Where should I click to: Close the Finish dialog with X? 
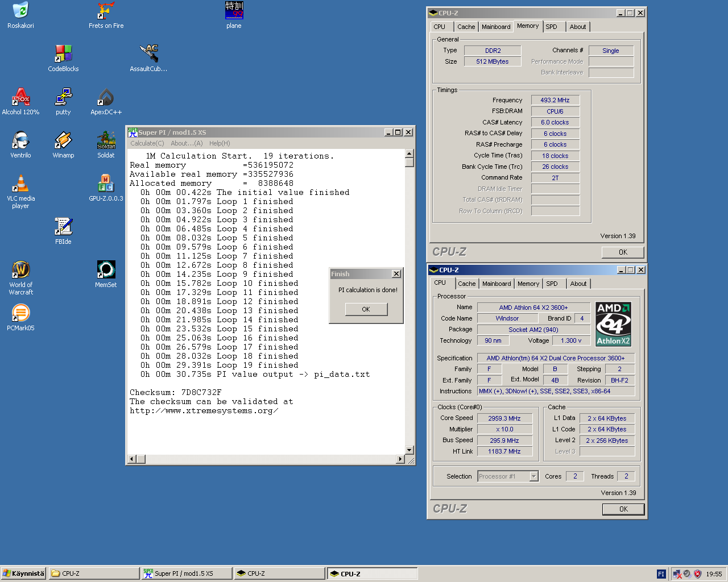pyautogui.click(x=396, y=274)
